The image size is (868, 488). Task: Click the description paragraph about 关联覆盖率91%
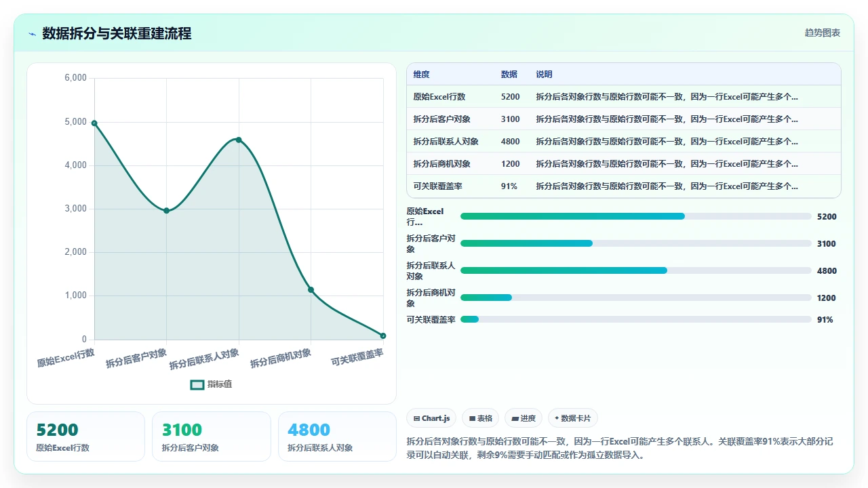point(619,448)
